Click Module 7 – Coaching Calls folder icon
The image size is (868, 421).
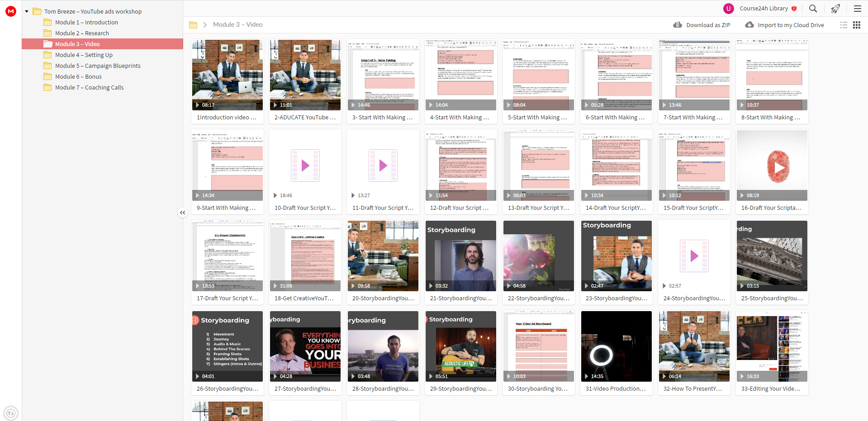47,87
